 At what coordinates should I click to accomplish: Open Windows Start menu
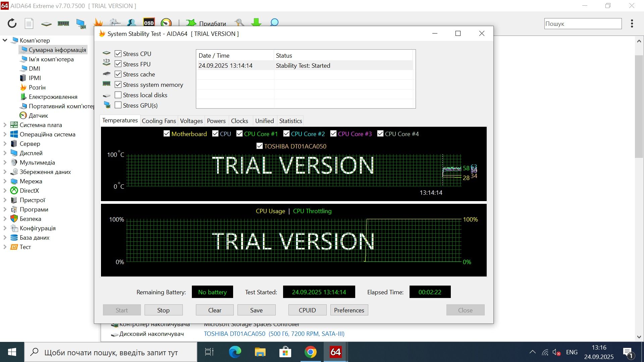click(x=12, y=352)
